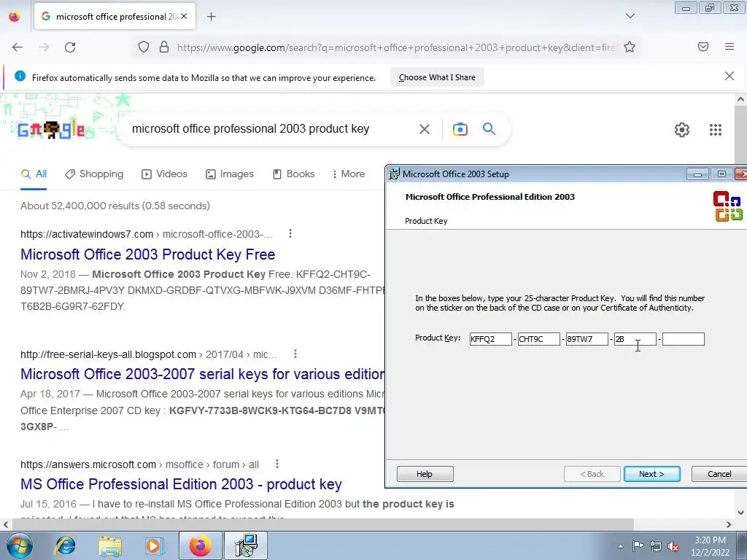
Task: Open MS Office Professional Edition 2003 result
Action: 181,484
